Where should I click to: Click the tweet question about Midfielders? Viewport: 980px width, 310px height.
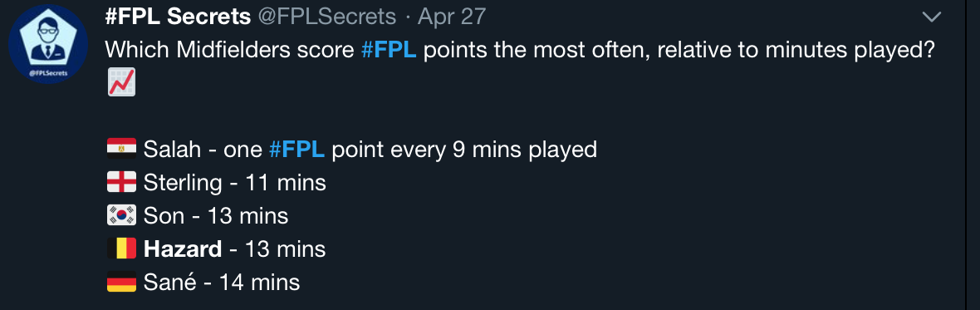tap(519, 50)
